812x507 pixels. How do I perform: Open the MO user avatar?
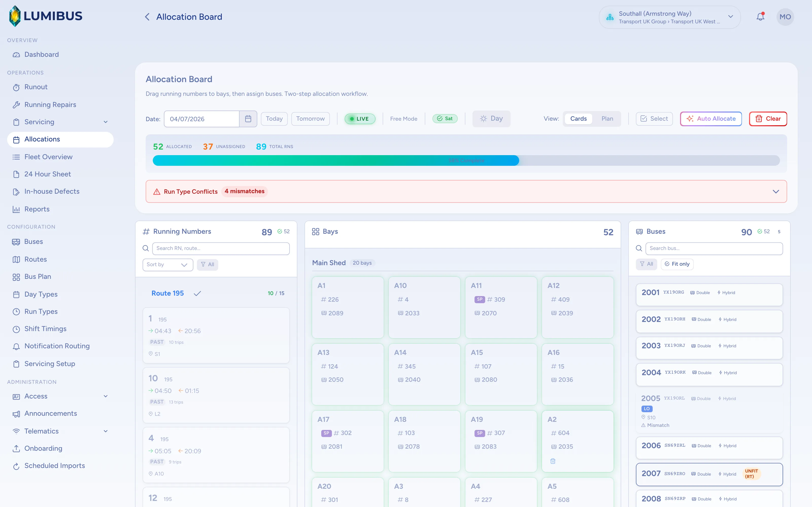(785, 17)
